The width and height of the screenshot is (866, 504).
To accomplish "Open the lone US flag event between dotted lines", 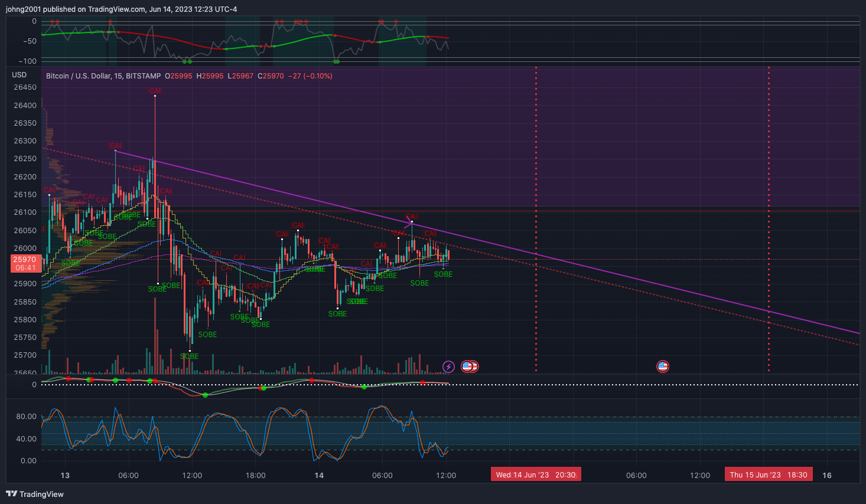I will [x=663, y=366].
